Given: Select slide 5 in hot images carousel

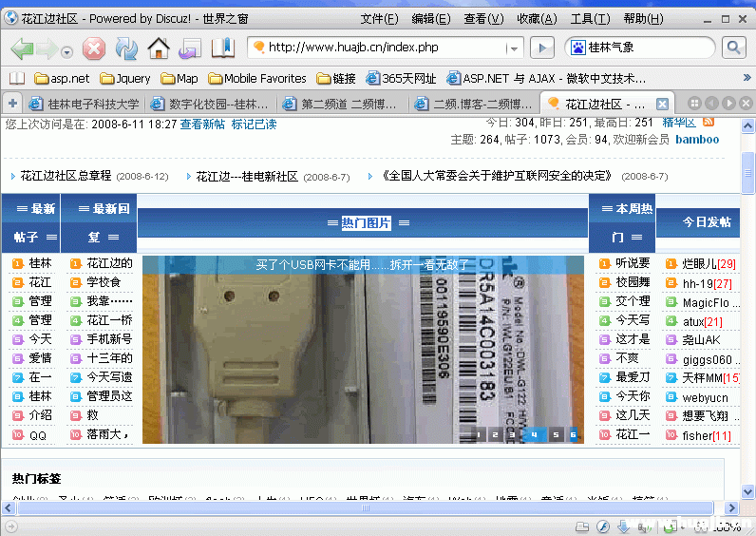Looking at the screenshot, I should coord(554,434).
